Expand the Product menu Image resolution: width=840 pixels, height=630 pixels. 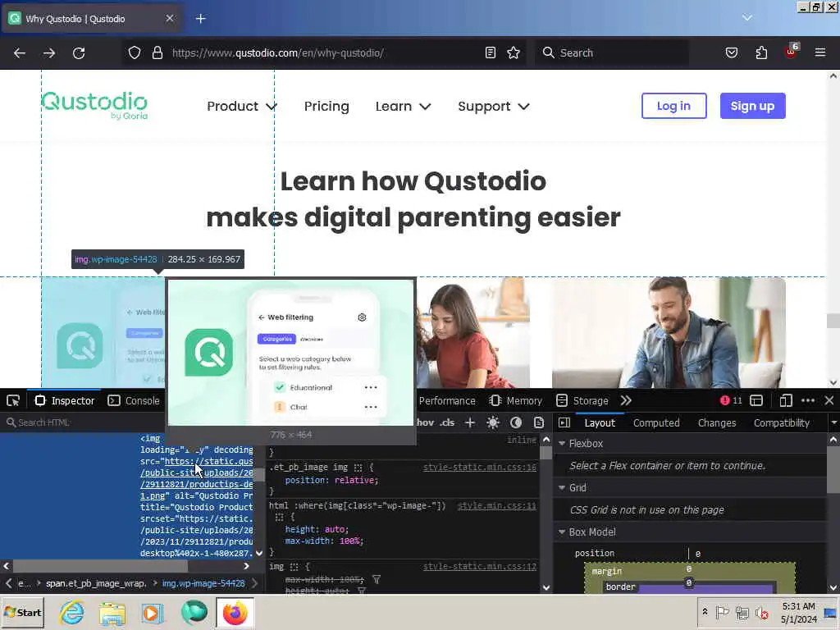click(242, 106)
